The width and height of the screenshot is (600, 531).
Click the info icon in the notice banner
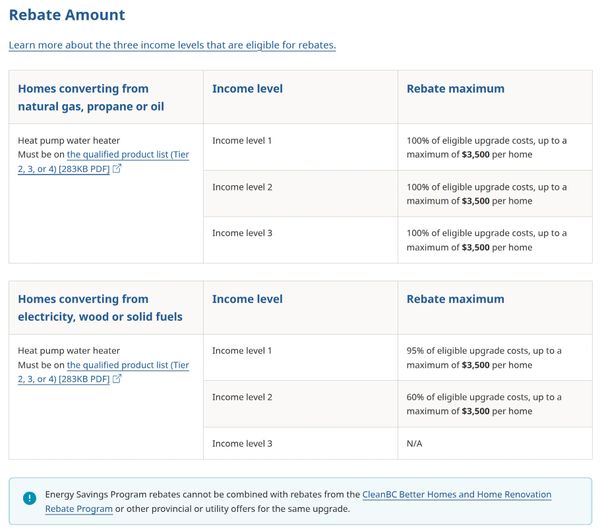pos(30,498)
